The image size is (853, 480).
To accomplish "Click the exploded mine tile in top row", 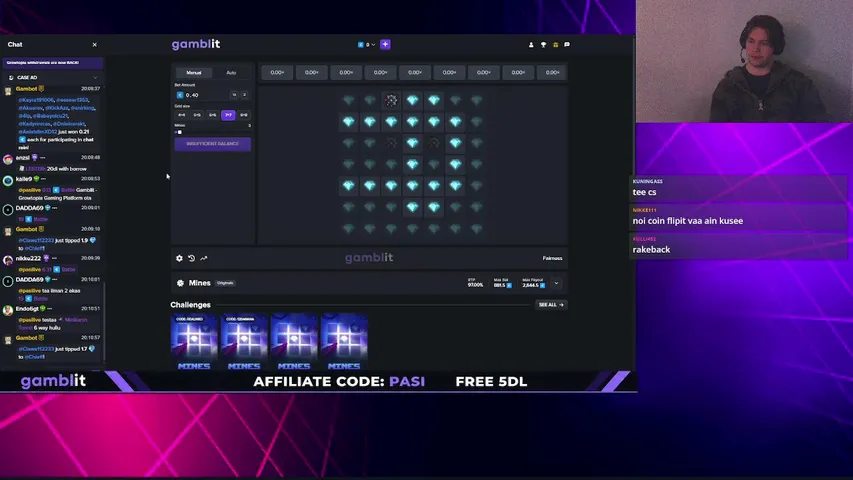I will [x=391, y=100].
